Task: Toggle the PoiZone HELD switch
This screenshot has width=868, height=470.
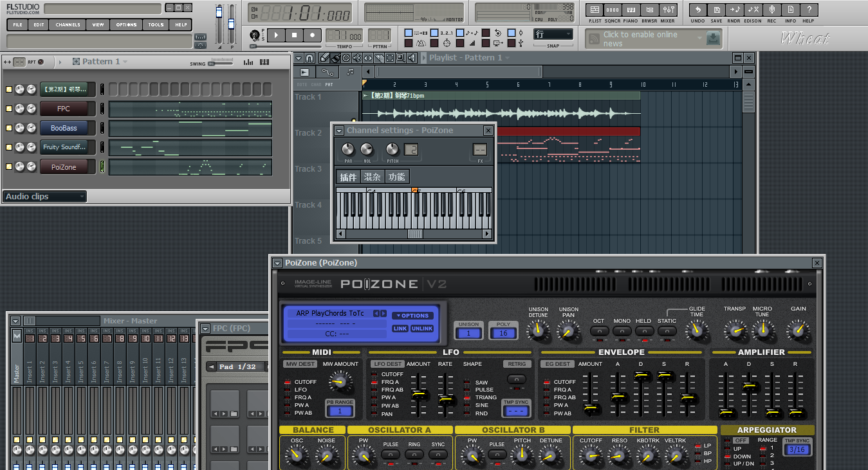Action: tap(643, 332)
